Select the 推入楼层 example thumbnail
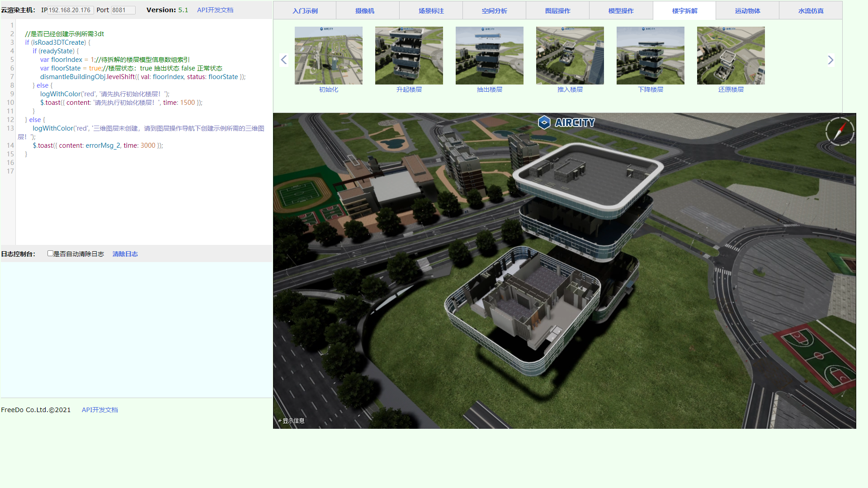Image resolution: width=868 pixels, height=488 pixels. pos(570,56)
